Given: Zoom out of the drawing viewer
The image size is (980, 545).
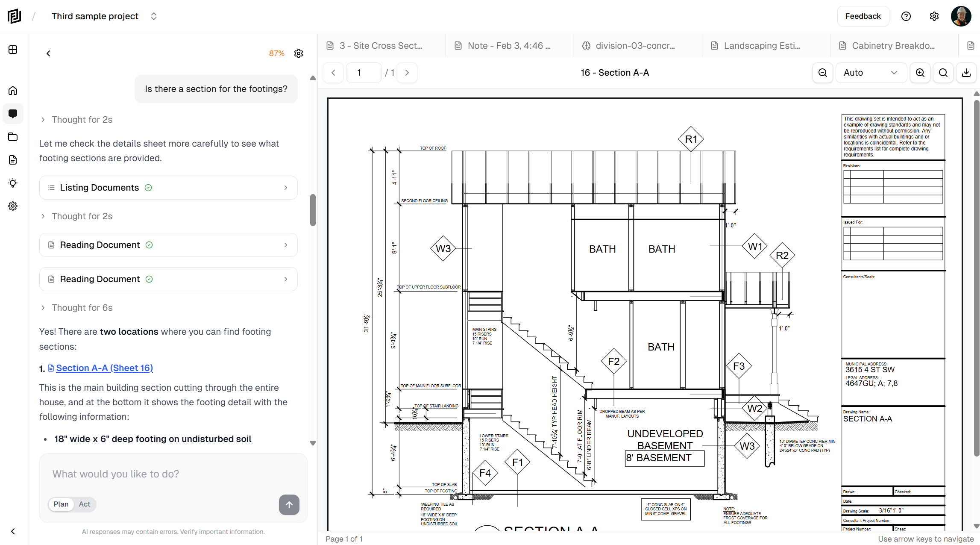Looking at the screenshot, I should point(822,73).
